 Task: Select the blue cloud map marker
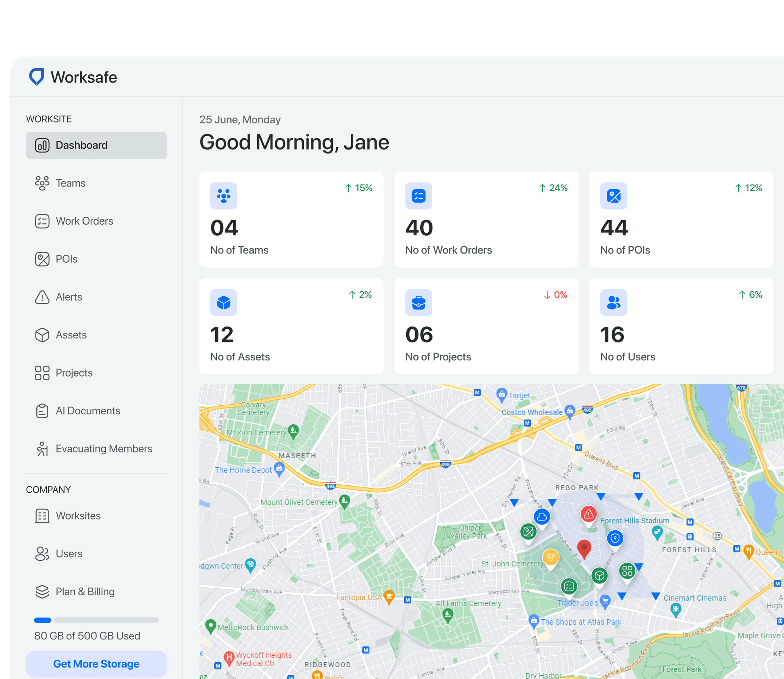542,517
